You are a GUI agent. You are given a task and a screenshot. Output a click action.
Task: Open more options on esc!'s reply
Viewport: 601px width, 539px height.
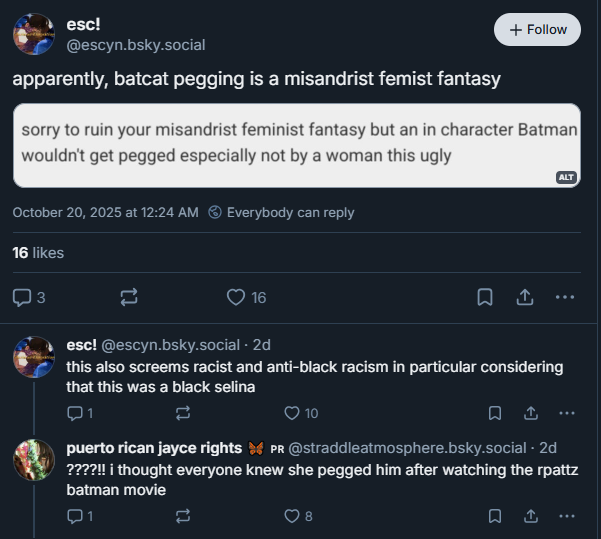(x=567, y=413)
